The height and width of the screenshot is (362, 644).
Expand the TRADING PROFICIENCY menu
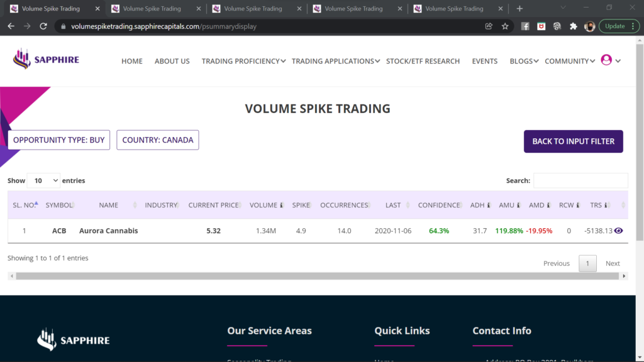click(x=243, y=61)
